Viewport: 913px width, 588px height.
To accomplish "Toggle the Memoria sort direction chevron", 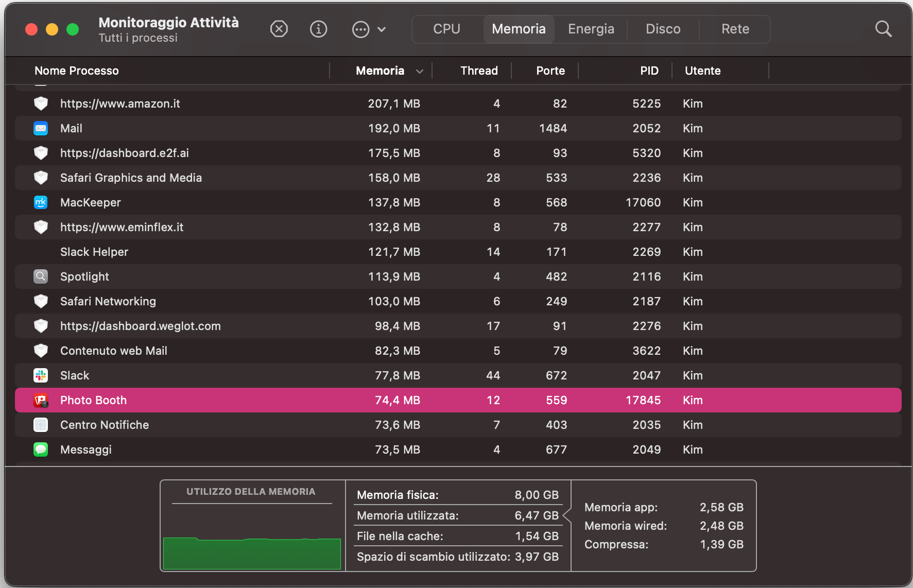I will click(420, 71).
